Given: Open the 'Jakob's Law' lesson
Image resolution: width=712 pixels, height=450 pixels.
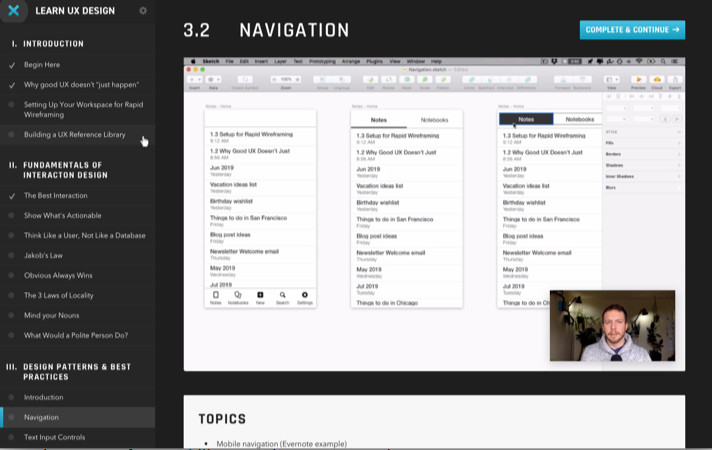Looking at the screenshot, I should (x=77, y=255).
